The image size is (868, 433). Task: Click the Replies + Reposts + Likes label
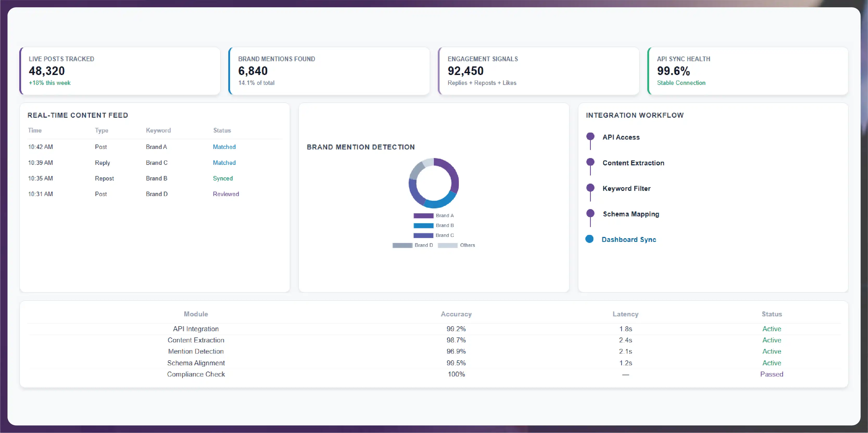click(482, 83)
